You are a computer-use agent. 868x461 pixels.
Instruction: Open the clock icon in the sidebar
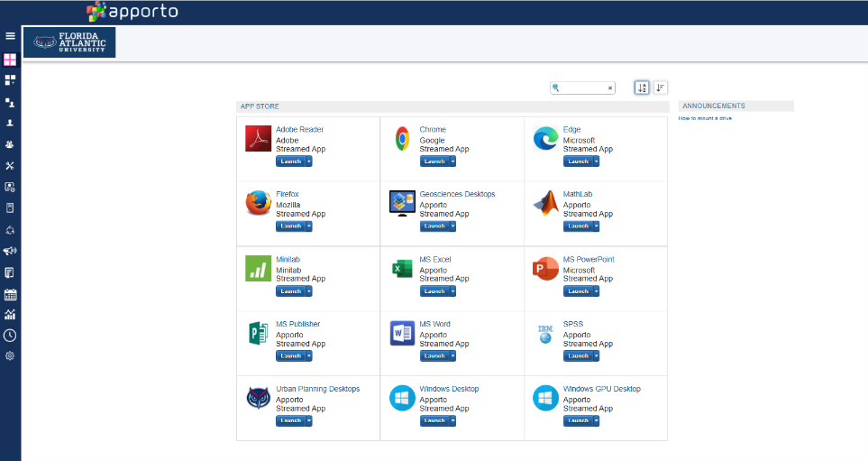point(10,336)
